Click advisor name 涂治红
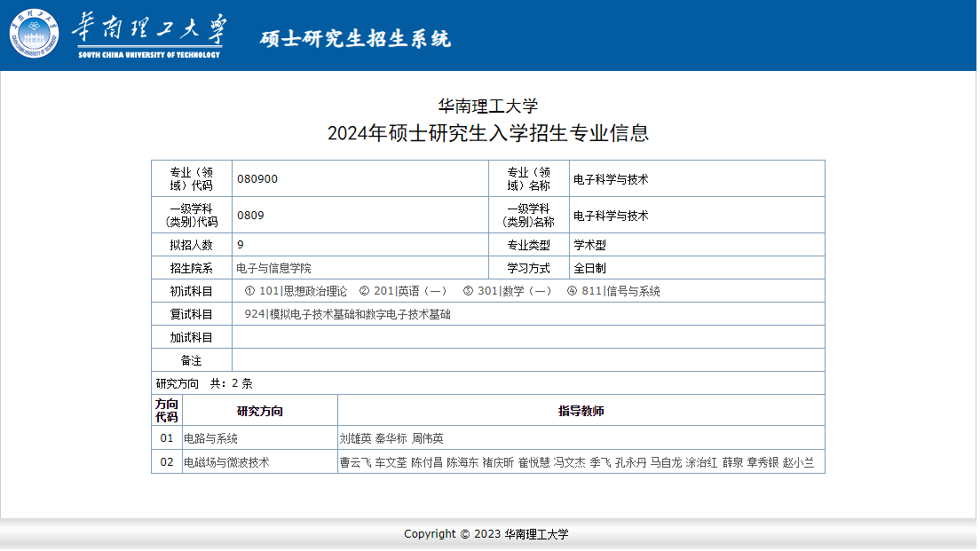980x551 pixels. click(x=702, y=463)
